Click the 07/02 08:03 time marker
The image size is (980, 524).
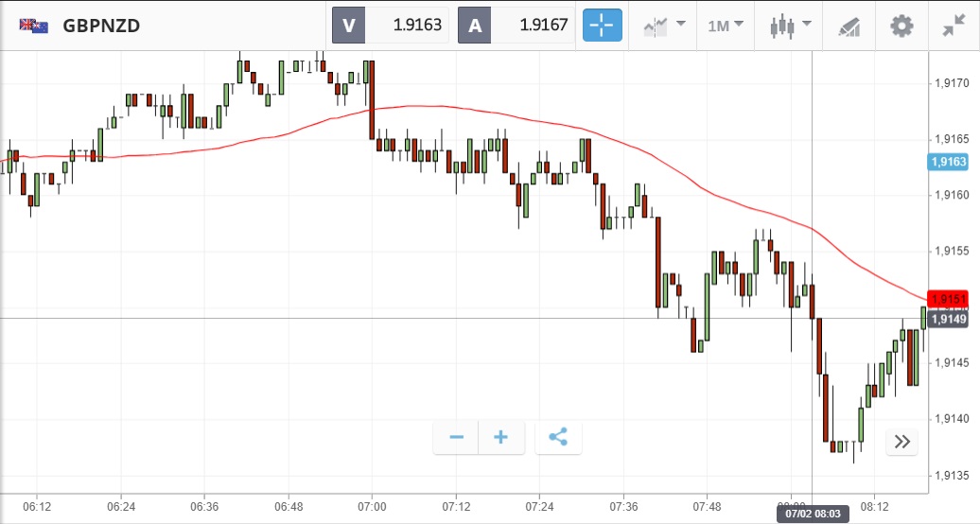[x=813, y=514]
